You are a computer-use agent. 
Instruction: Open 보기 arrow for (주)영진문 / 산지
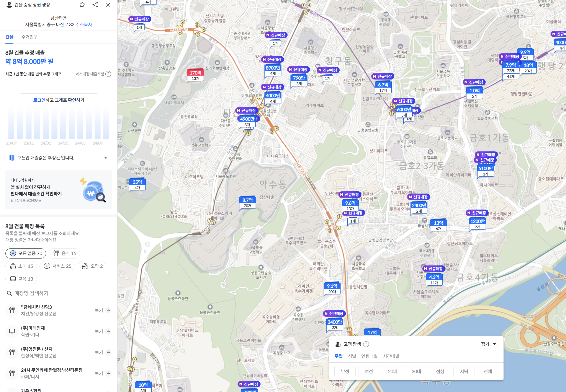point(108,352)
